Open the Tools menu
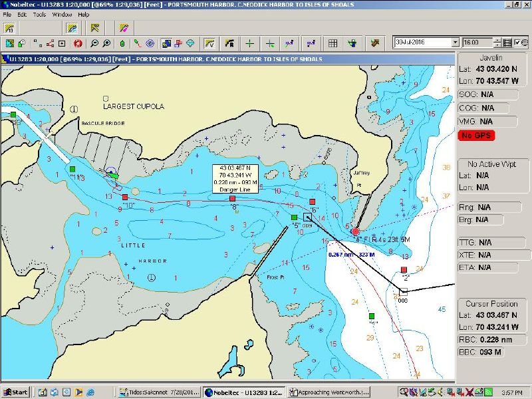532x399 pixels. tap(41, 14)
